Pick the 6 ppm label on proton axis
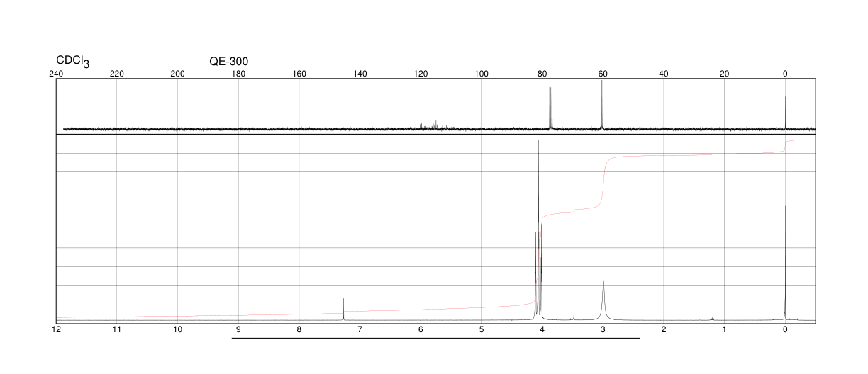Image resolution: width=868 pixels, height=374 pixels. 421,329
